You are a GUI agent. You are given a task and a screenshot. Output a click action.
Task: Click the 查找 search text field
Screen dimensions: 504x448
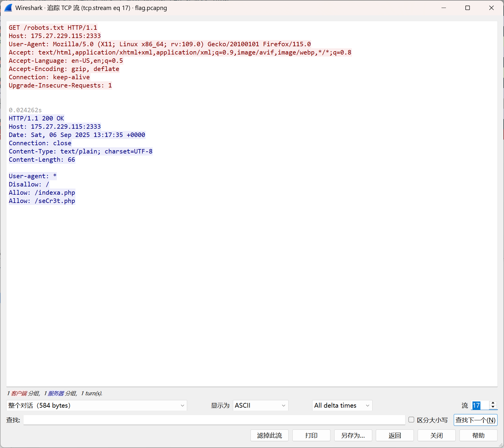[214, 420]
